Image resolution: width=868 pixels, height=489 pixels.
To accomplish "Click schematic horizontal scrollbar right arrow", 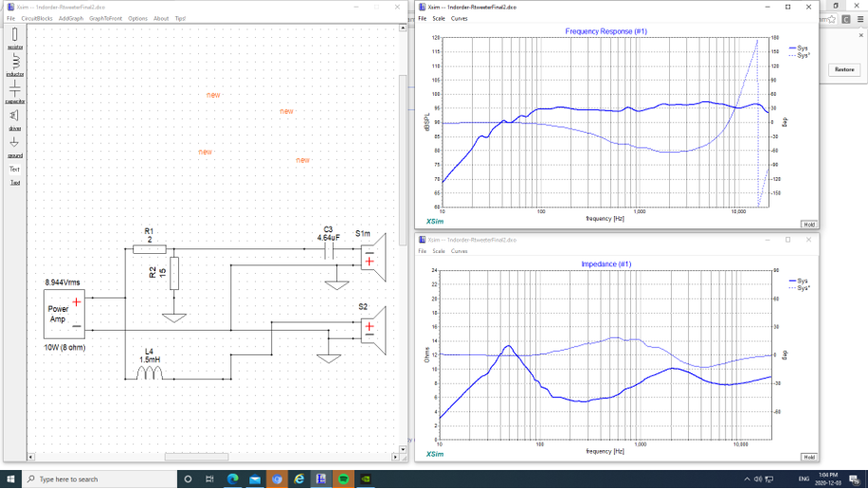I will [395, 457].
